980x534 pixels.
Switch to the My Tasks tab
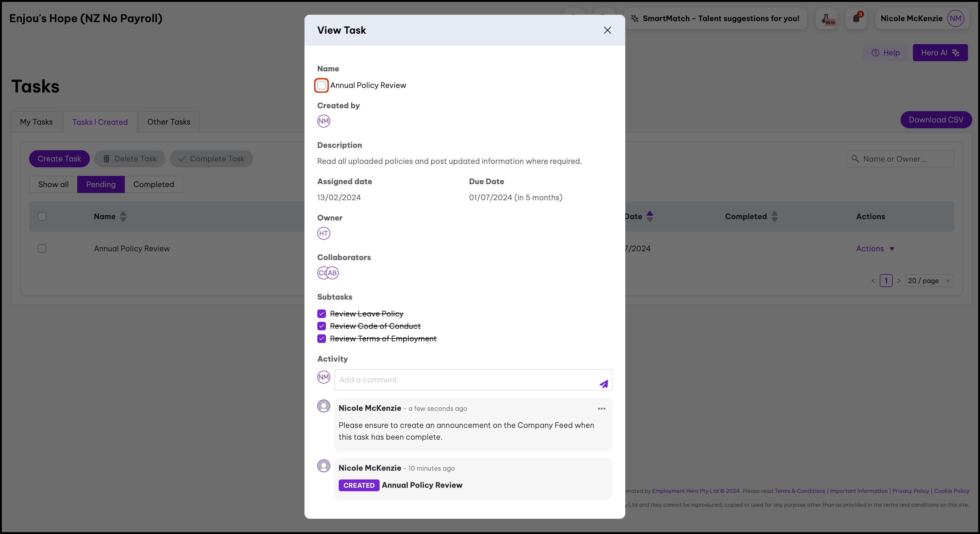coord(37,122)
